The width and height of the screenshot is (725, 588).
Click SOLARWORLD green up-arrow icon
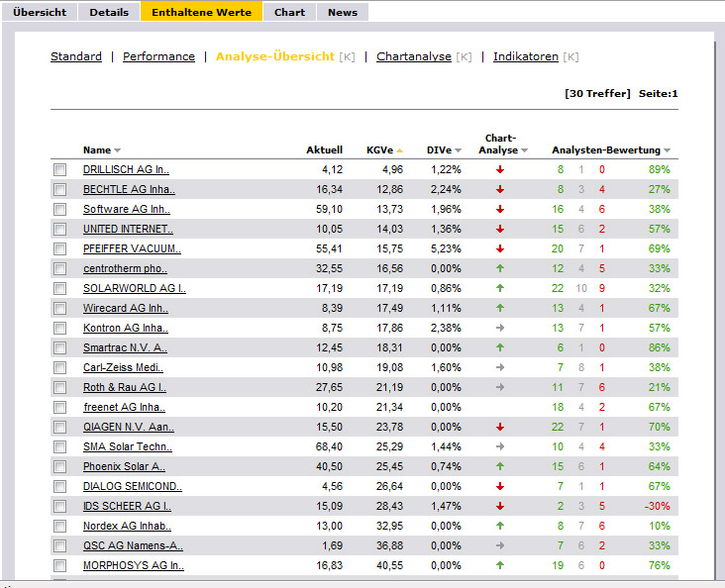tap(500, 288)
